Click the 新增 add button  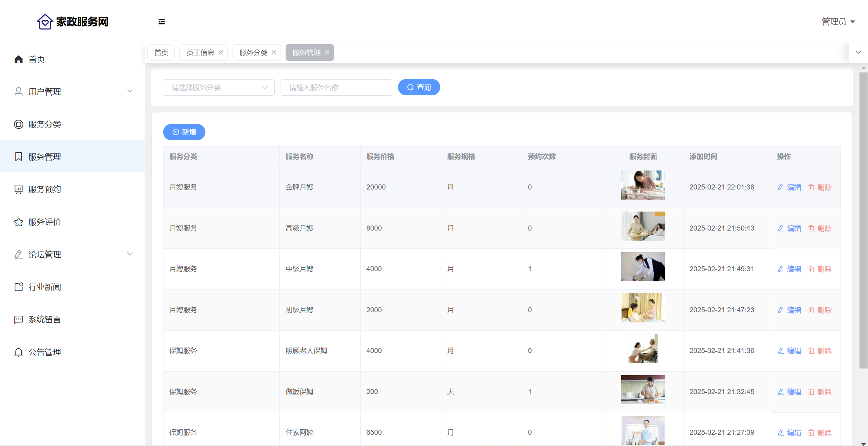[184, 132]
